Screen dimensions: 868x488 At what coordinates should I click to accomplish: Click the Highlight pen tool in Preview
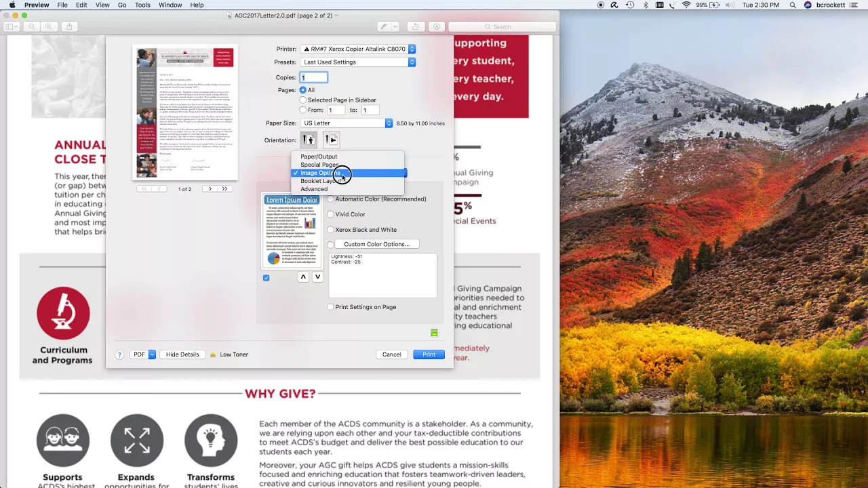(x=384, y=26)
